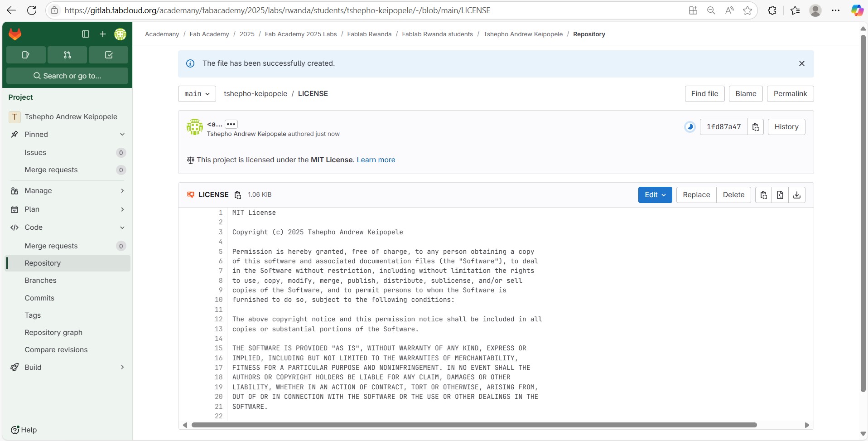This screenshot has width=868, height=441.
Task: Open browser extensions puzzle icon
Action: tap(772, 10)
